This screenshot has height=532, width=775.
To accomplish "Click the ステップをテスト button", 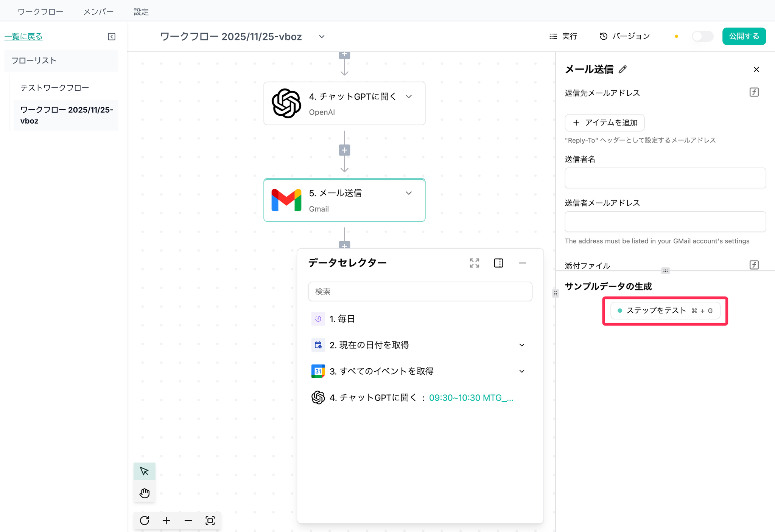I will 665,310.
